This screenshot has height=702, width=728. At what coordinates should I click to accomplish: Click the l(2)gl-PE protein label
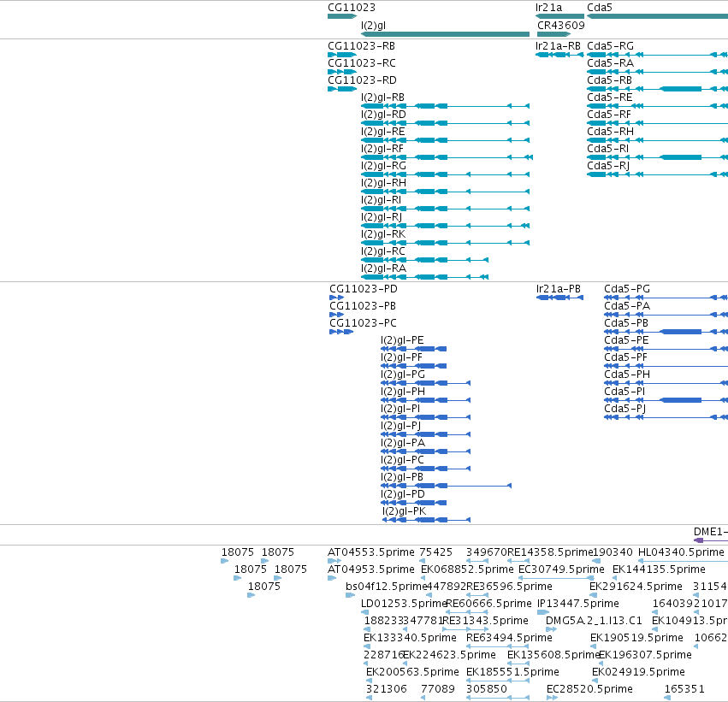pos(402,340)
